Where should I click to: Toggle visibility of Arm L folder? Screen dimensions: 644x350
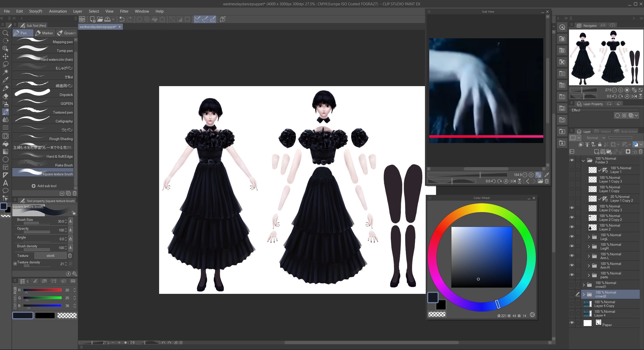coord(572,256)
